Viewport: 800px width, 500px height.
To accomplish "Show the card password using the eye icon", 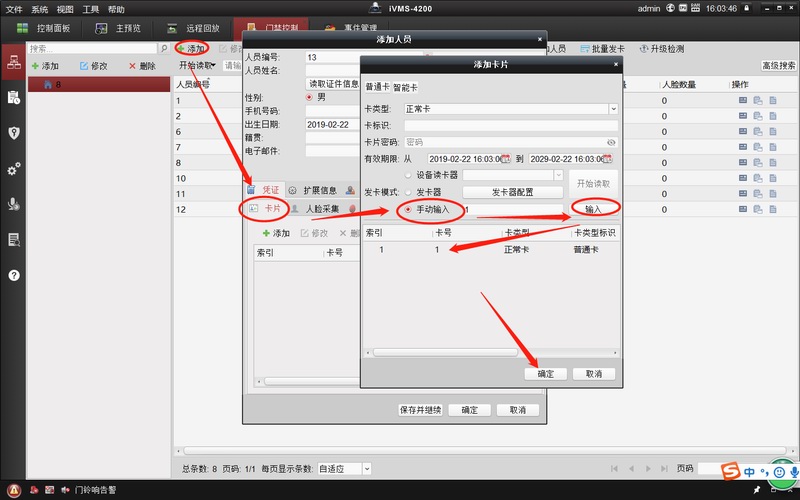I will [x=611, y=142].
